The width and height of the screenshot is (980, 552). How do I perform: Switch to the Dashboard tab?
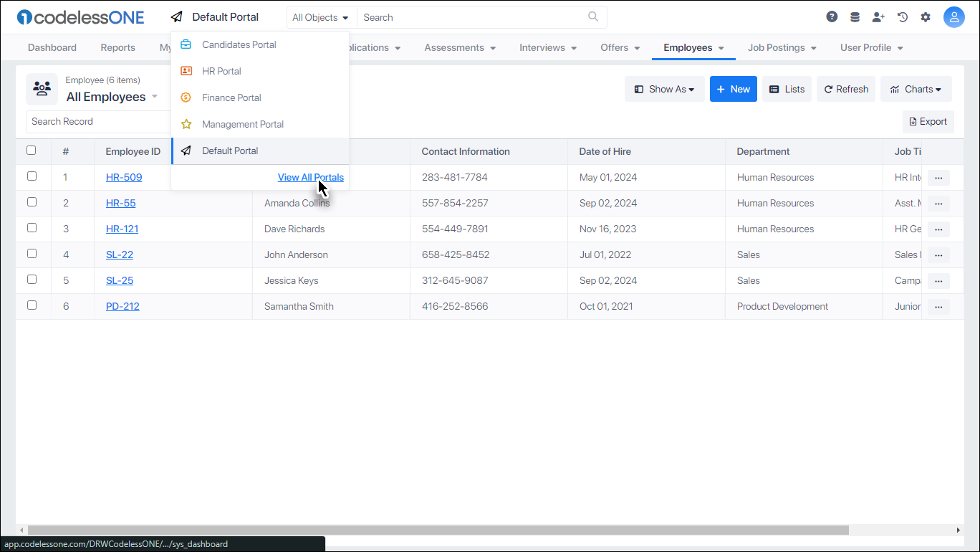tap(52, 47)
